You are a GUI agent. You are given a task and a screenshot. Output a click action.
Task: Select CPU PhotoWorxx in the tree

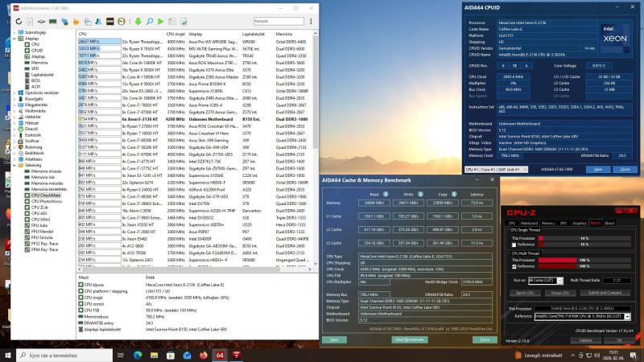coord(47,201)
